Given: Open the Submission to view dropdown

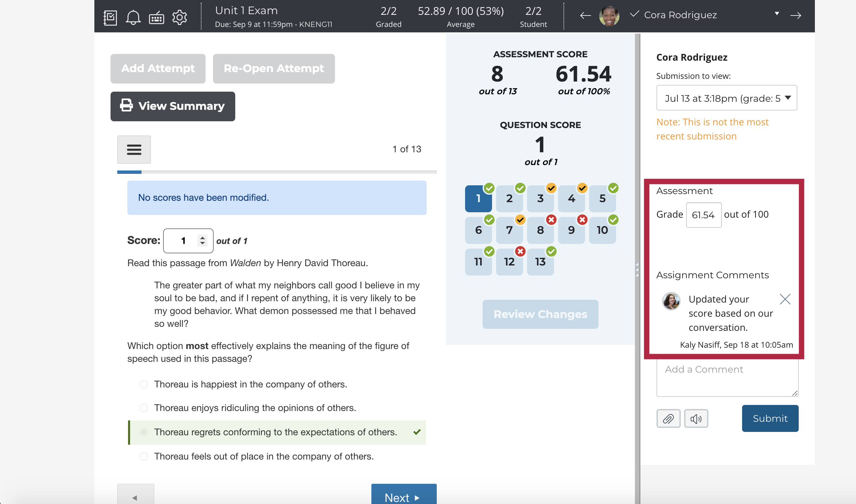Looking at the screenshot, I should point(726,98).
